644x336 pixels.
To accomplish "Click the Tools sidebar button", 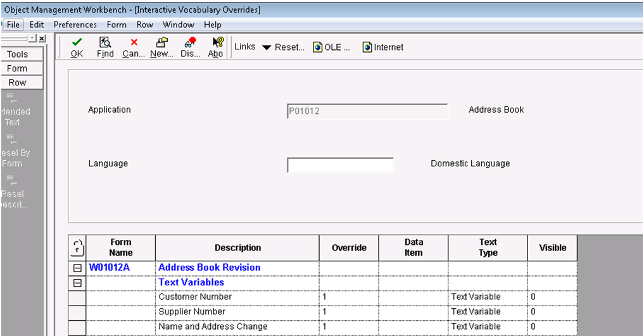I will coord(18,54).
